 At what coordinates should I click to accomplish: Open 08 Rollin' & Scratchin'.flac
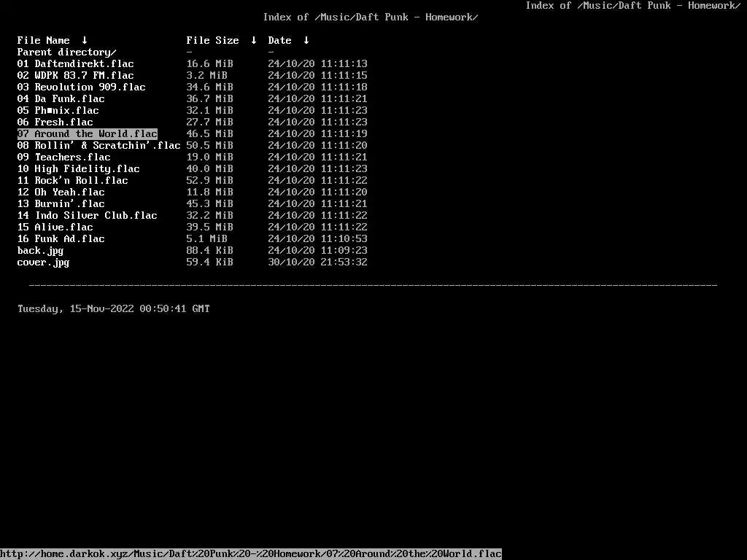(98, 145)
